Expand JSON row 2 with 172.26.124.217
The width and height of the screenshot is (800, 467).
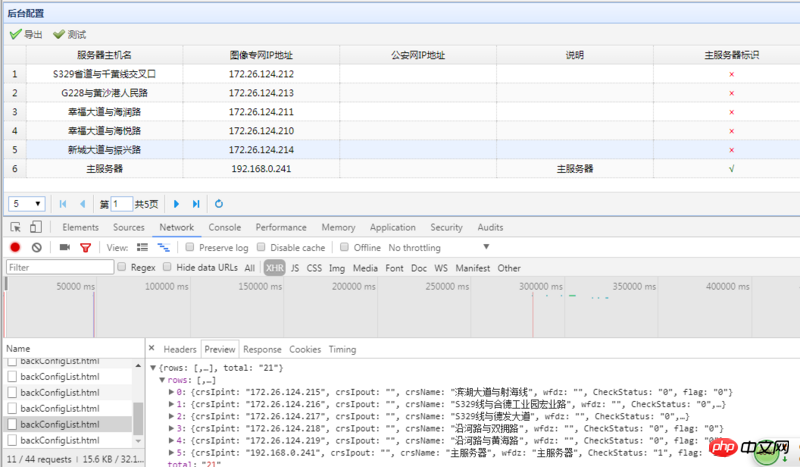[171, 416]
